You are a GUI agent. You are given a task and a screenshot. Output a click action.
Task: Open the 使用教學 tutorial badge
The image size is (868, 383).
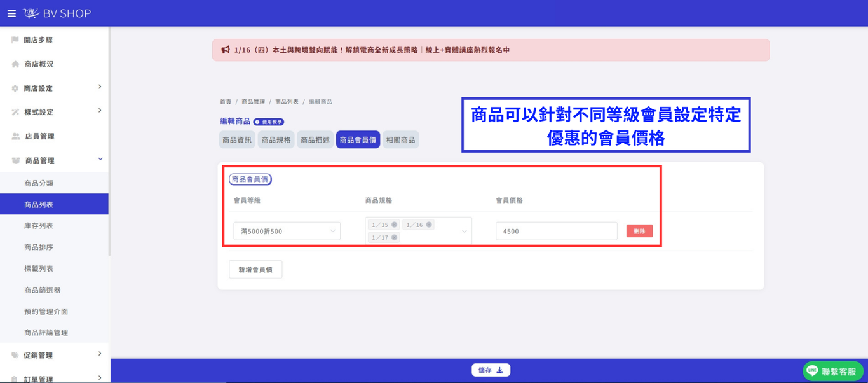click(x=269, y=122)
